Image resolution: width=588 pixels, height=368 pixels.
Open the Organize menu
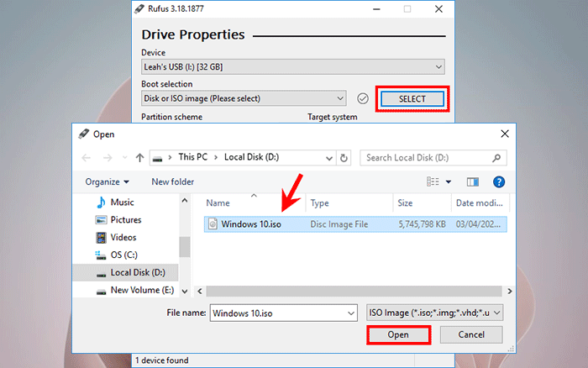pyautogui.click(x=107, y=182)
